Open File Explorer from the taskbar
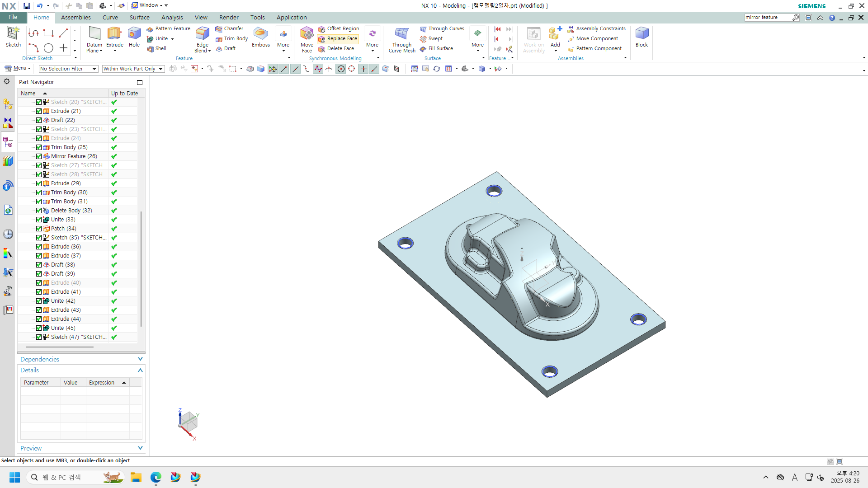 pyautogui.click(x=136, y=477)
